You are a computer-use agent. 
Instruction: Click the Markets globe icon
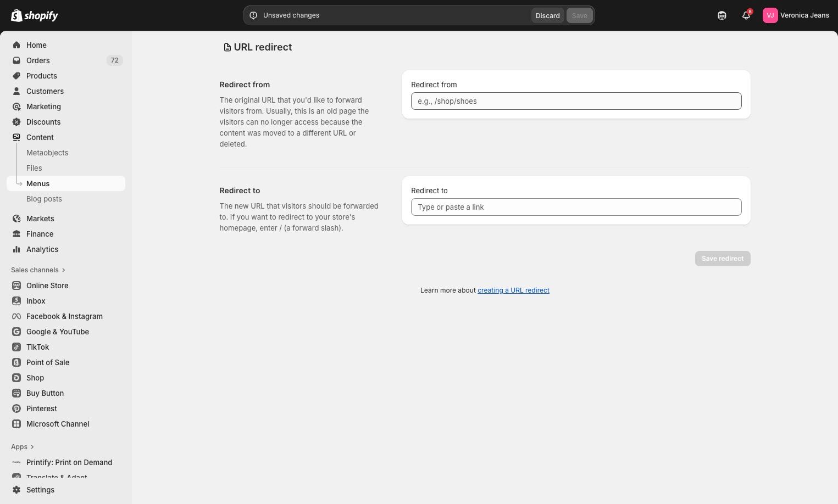tap(16, 219)
